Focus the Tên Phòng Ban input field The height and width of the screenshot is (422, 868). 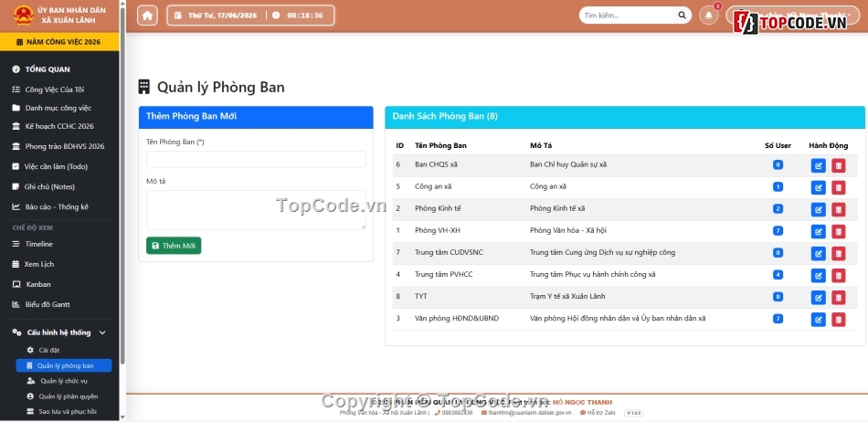click(256, 159)
